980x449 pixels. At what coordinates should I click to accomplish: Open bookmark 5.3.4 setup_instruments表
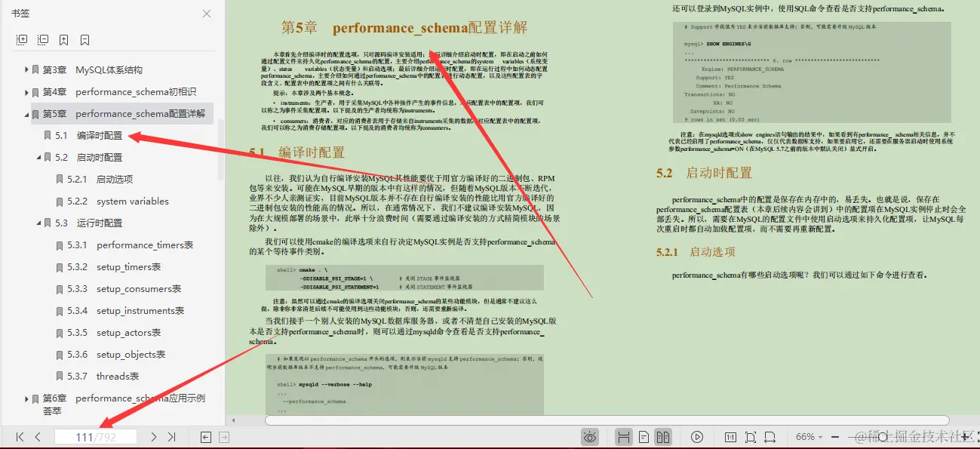[x=125, y=311]
